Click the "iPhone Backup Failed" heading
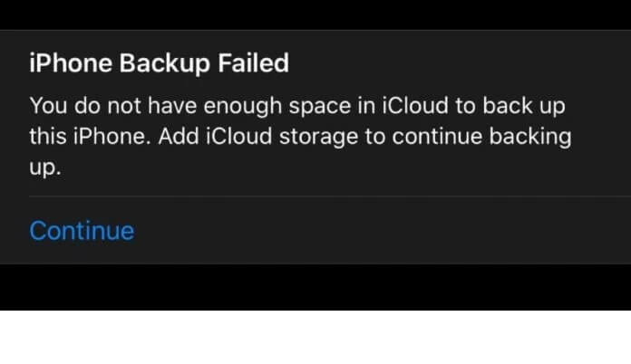The height and width of the screenshot is (364, 631). click(160, 63)
